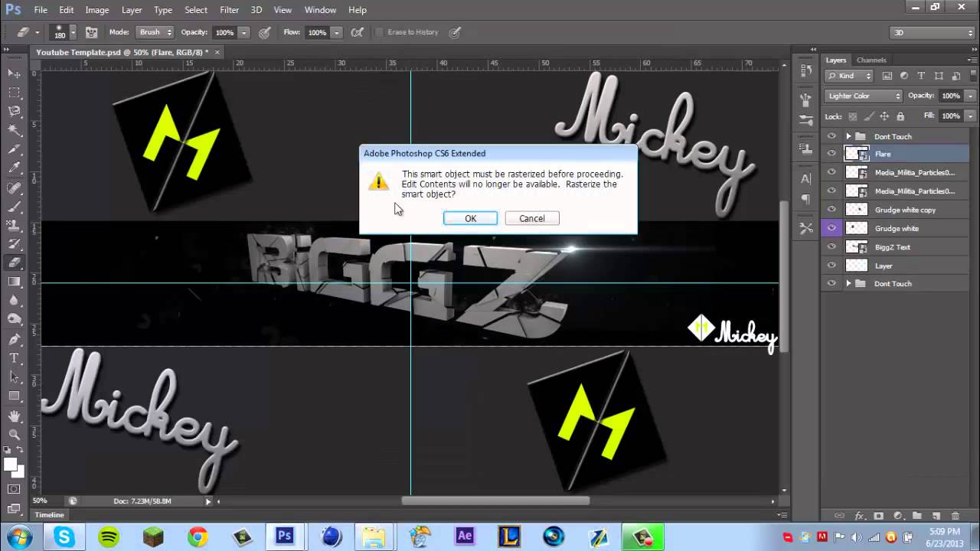
Task: Open the History panel icon
Action: (805, 70)
